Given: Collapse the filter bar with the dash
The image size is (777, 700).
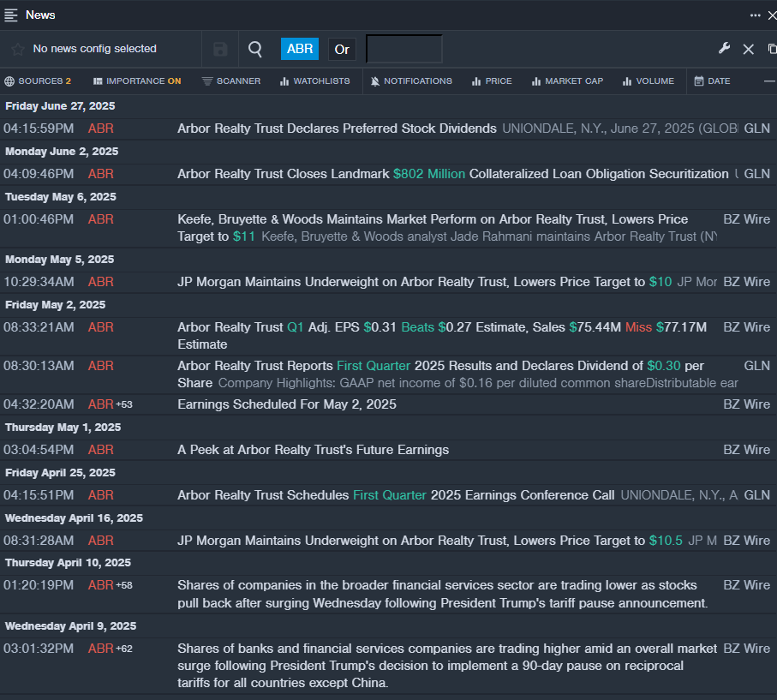Looking at the screenshot, I should coord(769,81).
